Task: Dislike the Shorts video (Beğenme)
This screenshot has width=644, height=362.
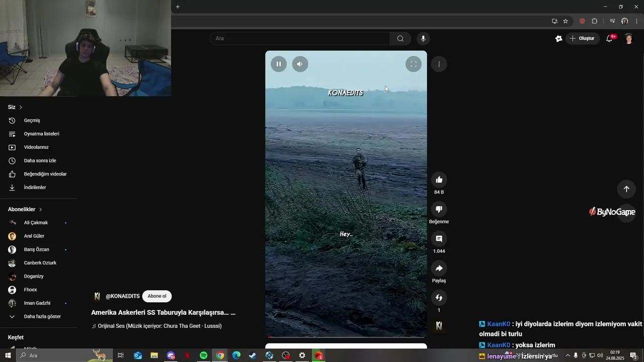Action: click(x=439, y=209)
